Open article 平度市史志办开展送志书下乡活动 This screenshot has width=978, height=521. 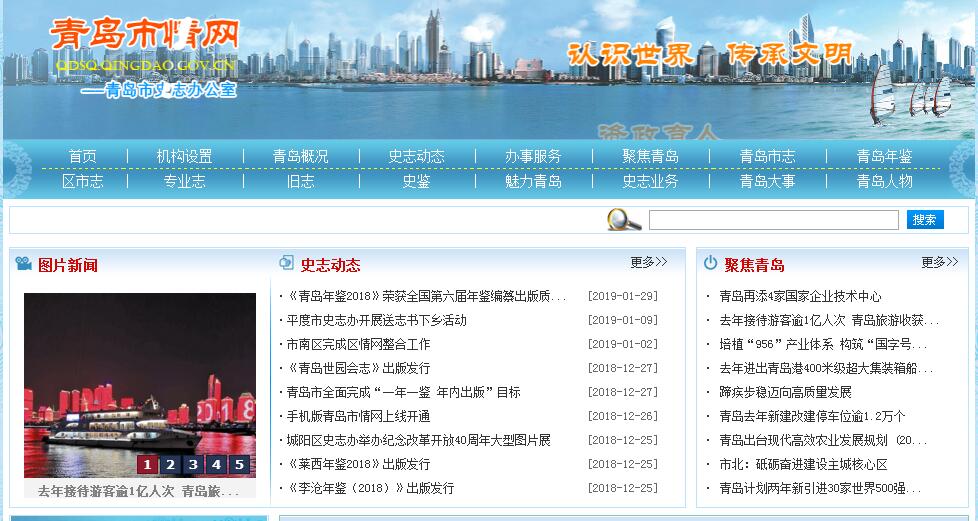coord(377,320)
